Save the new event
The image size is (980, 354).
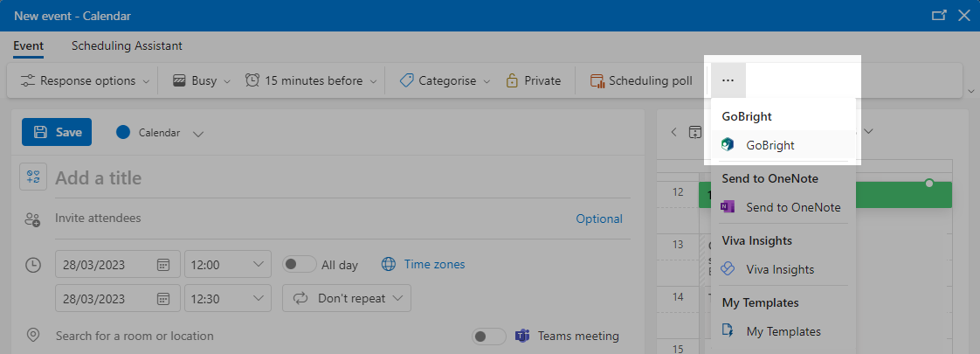pyautogui.click(x=57, y=132)
